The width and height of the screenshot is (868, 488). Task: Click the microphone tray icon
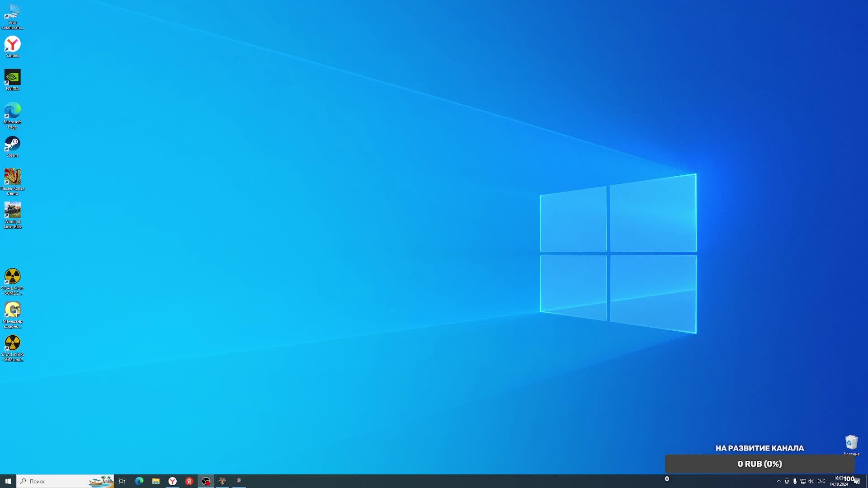pyautogui.click(x=795, y=481)
